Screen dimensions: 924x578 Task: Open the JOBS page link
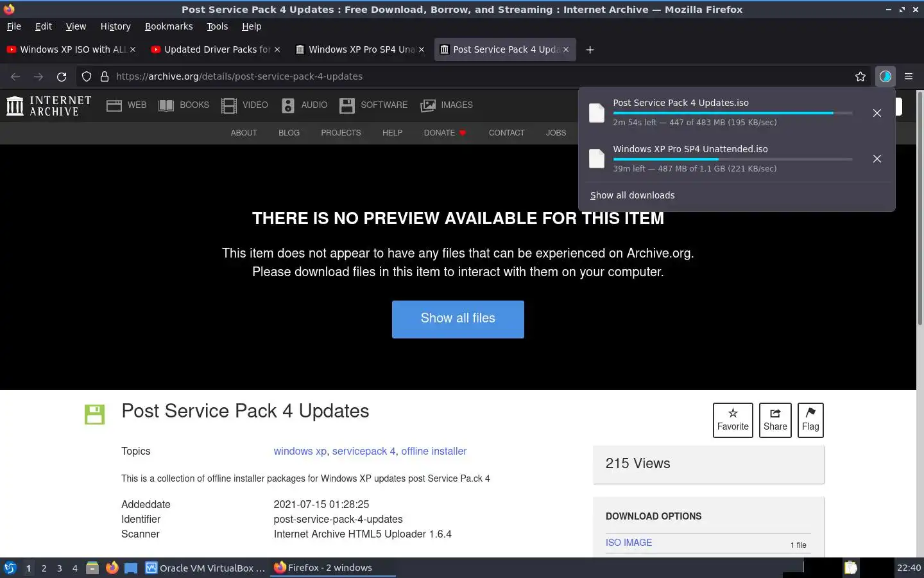[556, 133]
